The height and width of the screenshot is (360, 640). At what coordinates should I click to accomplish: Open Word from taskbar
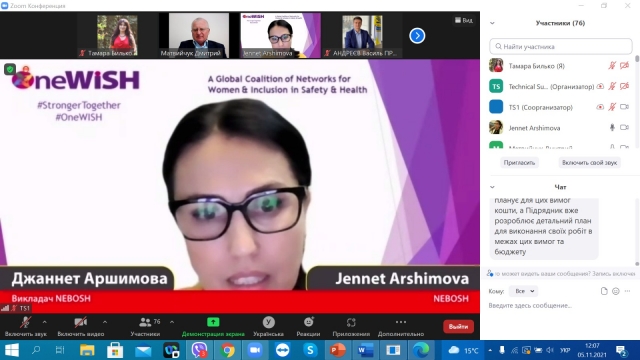366,350
